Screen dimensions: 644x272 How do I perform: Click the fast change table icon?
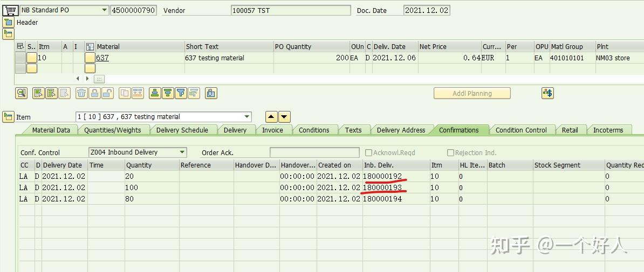[138, 93]
